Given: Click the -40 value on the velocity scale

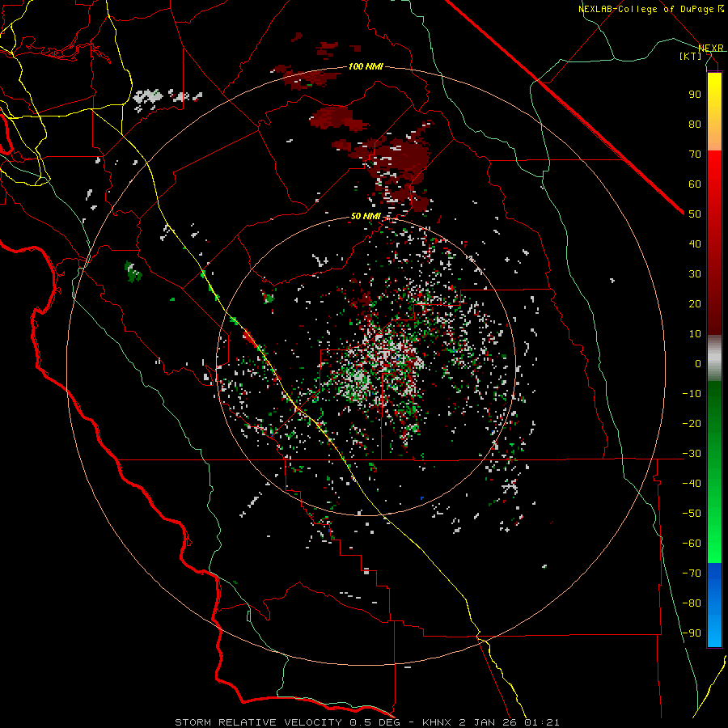Looking at the screenshot, I should click(x=692, y=484).
